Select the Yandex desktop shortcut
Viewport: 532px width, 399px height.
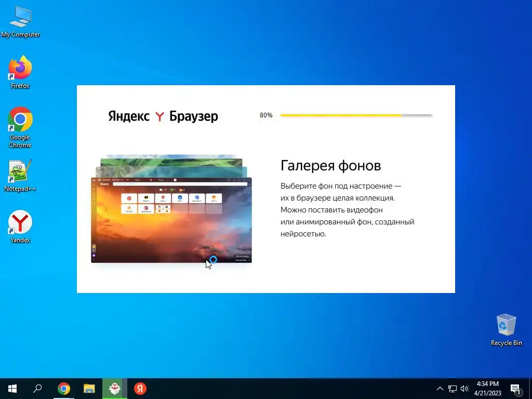tap(20, 227)
